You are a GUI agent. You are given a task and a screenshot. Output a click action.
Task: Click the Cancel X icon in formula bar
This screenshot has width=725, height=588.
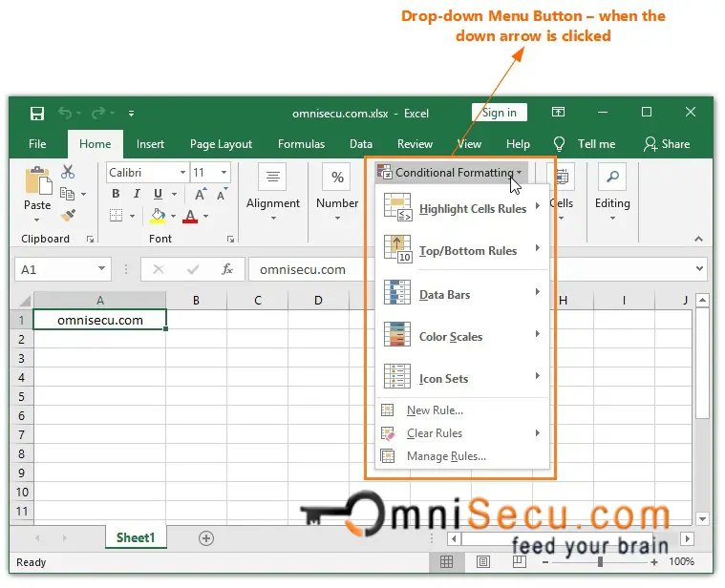(159, 269)
